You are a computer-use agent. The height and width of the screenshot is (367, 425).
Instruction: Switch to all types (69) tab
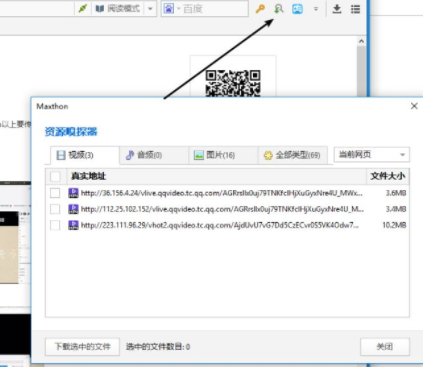[293, 155]
